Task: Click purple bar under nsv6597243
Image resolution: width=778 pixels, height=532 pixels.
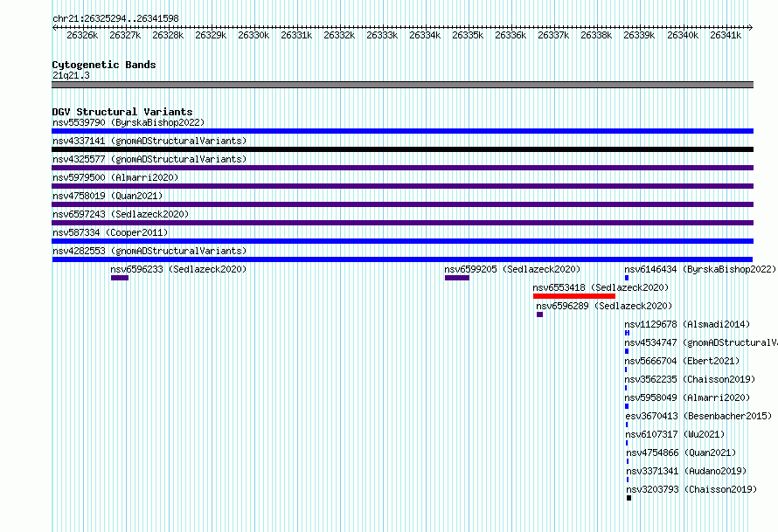Action: tap(402, 223)
